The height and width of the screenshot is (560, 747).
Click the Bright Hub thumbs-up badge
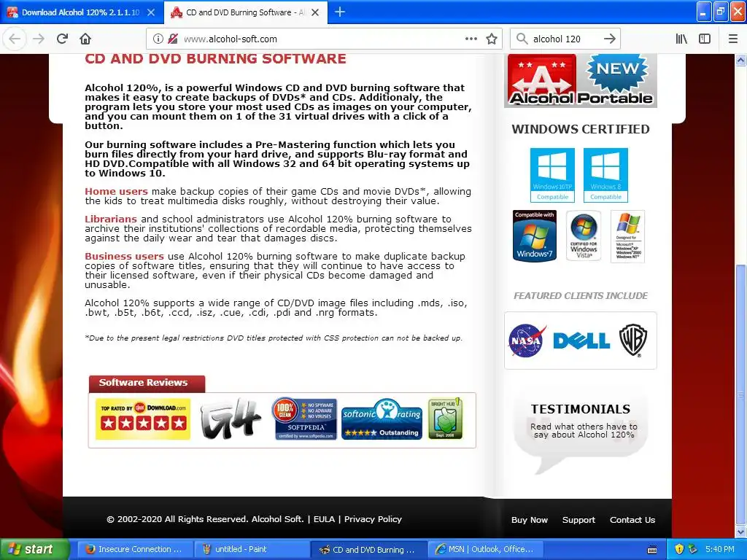point(445,418)
